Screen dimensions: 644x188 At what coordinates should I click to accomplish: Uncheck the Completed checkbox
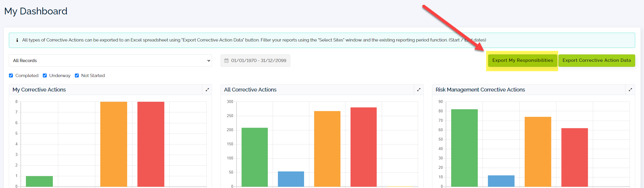click(x=11, y=76)
